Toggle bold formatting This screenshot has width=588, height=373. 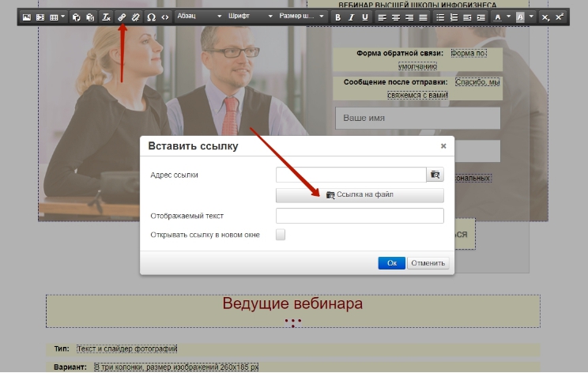[337, 17]
